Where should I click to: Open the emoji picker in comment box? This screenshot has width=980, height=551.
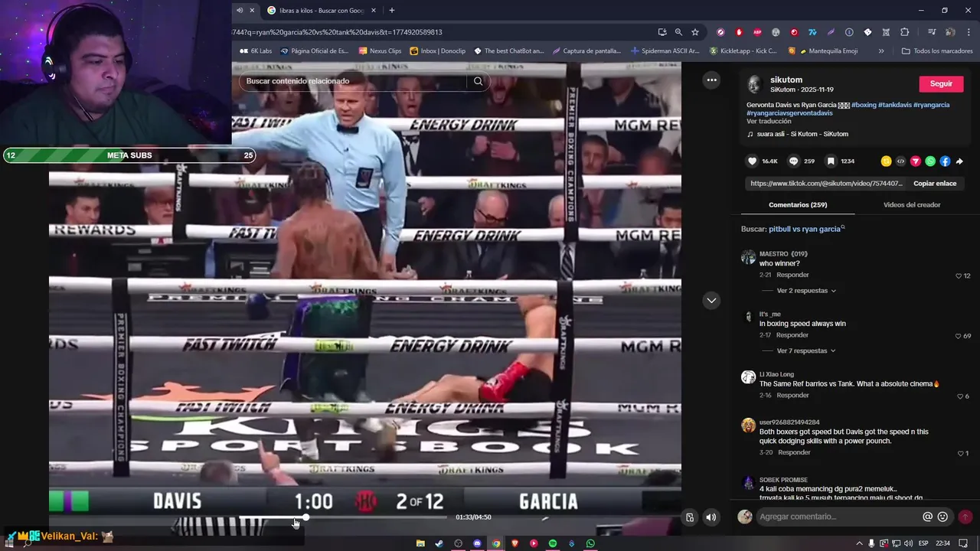coord(942,517)
